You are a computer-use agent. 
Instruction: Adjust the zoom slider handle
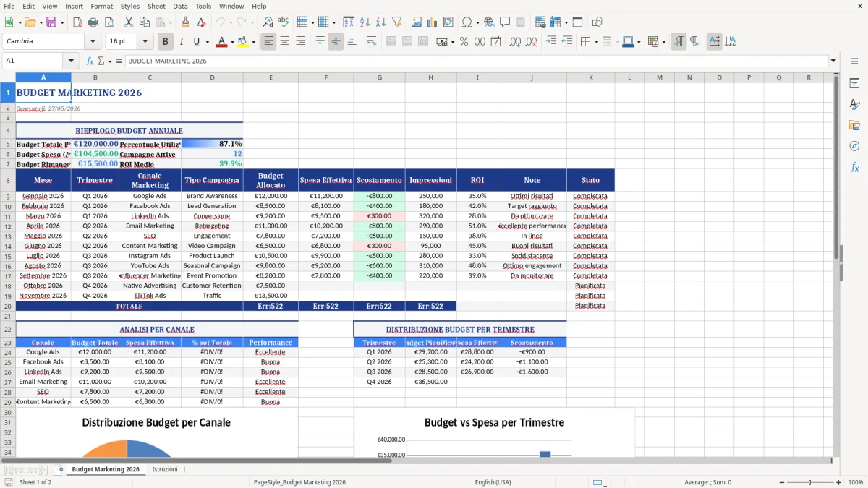[809, 482]
